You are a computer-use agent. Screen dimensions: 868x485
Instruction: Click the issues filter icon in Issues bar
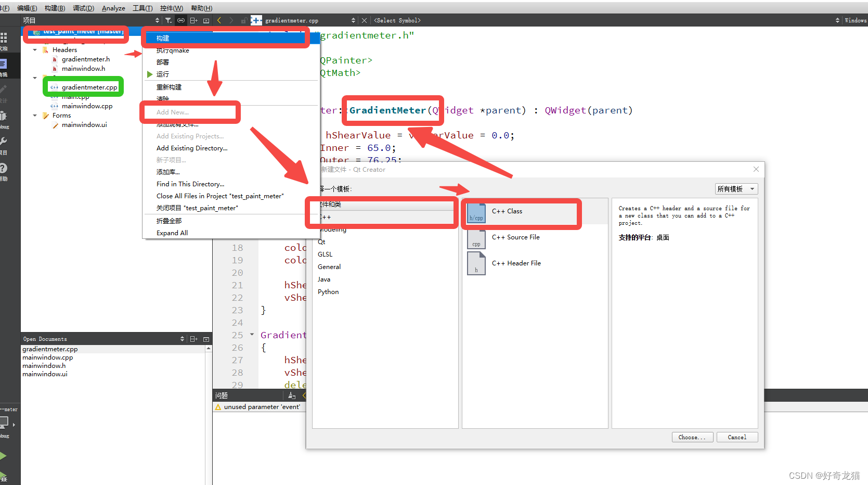click(x=292, y=395)
